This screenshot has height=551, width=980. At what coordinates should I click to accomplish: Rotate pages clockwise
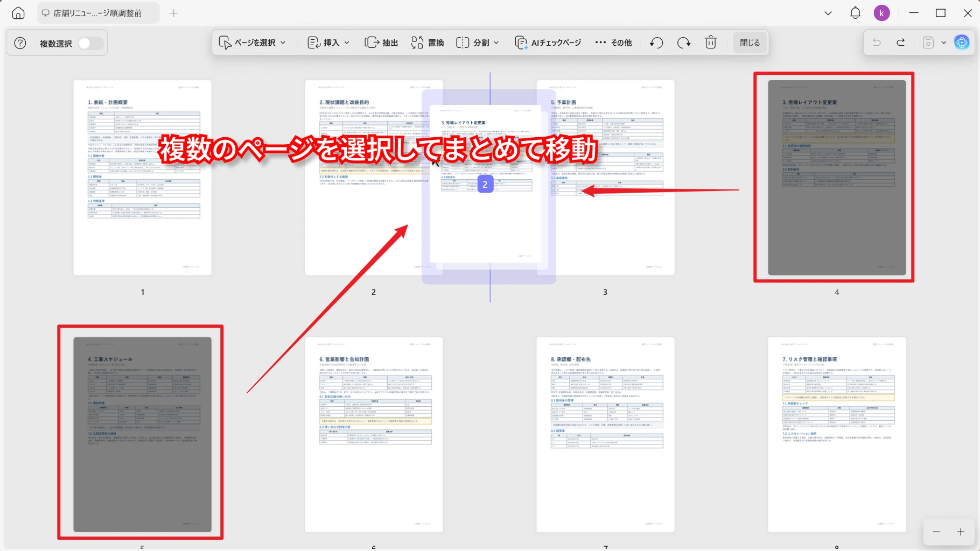tap(684, 43)
